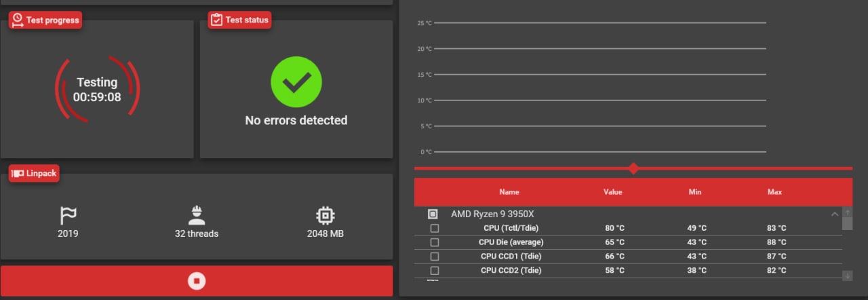Sort by the Max column header
This screenshot has height=300, width=868.
(774, 192)
